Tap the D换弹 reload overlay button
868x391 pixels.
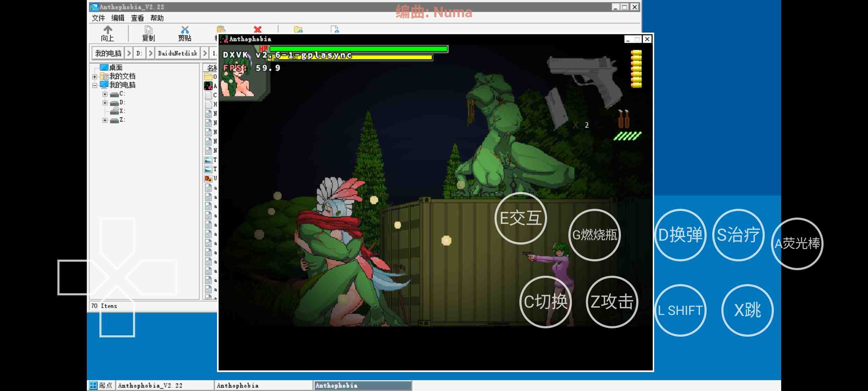[x=680, y=235]
